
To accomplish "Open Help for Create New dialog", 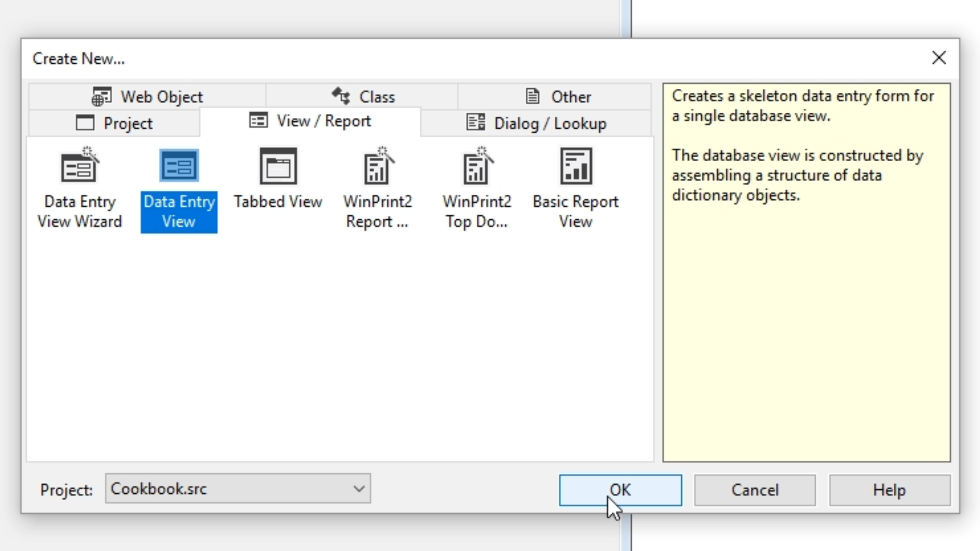I will coord(889,490).
